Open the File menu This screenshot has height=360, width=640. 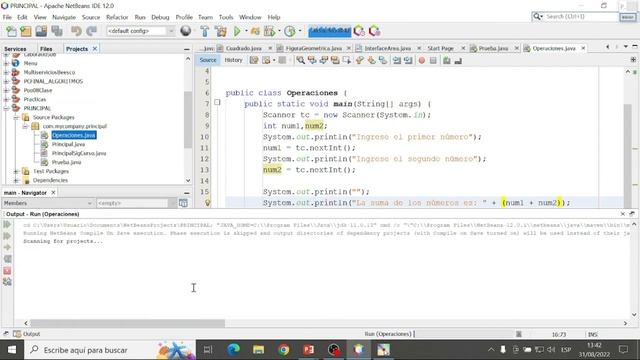pyautogui.click(x=7, y=17)
